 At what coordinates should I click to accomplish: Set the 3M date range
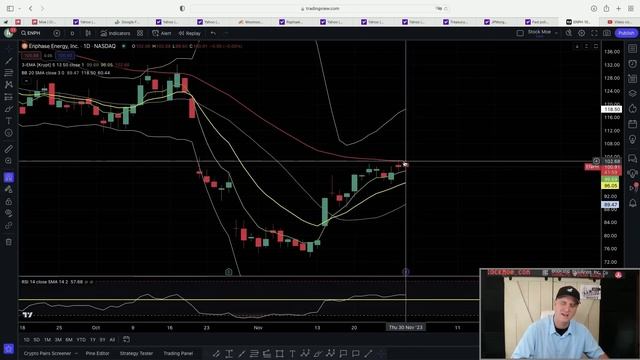pos(58,340)
